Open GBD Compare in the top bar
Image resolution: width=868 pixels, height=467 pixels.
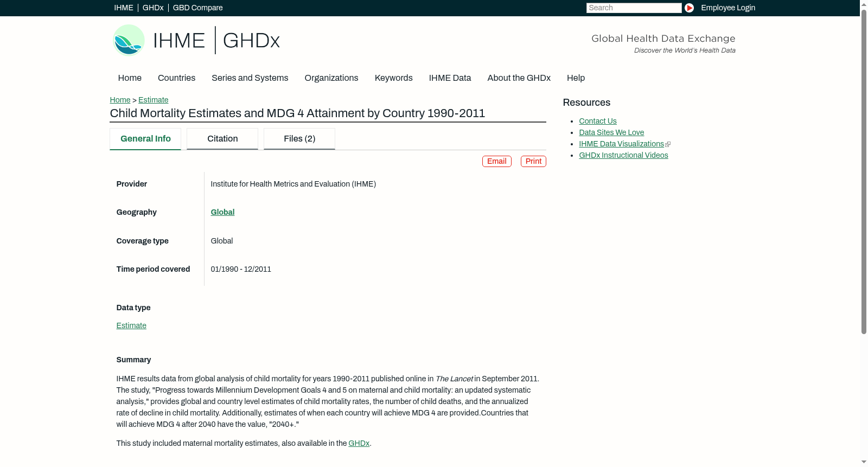point(198,8)
